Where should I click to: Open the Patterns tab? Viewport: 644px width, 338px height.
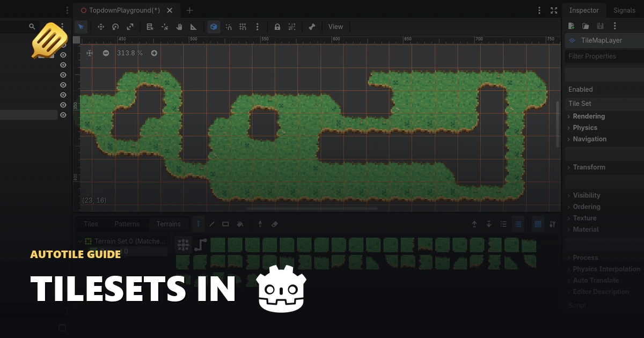pyautogui.click(x=127, y=224)
